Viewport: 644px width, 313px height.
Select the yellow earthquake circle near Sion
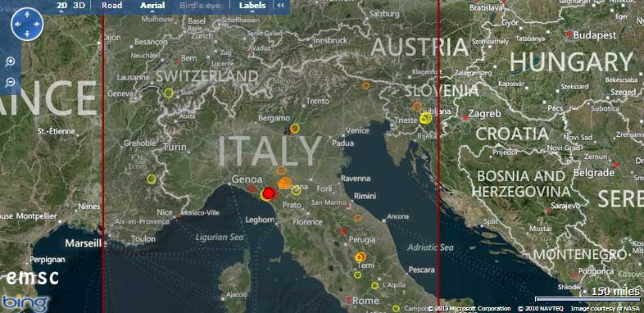[169, 93]
